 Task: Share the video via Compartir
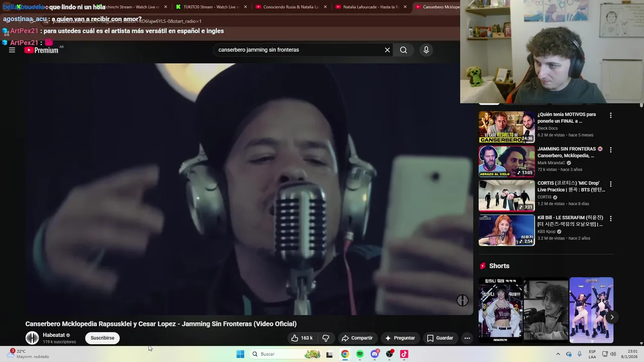tap(357, 338)
